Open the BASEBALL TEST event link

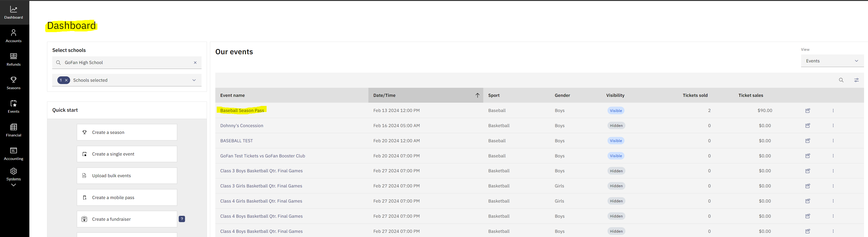pos(236,141)
